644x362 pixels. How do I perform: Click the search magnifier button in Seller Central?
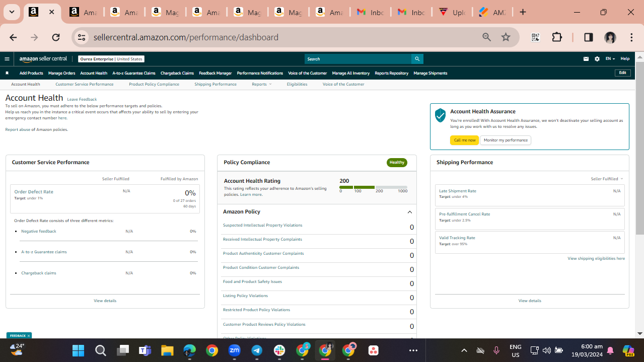(x=417, y=59)
